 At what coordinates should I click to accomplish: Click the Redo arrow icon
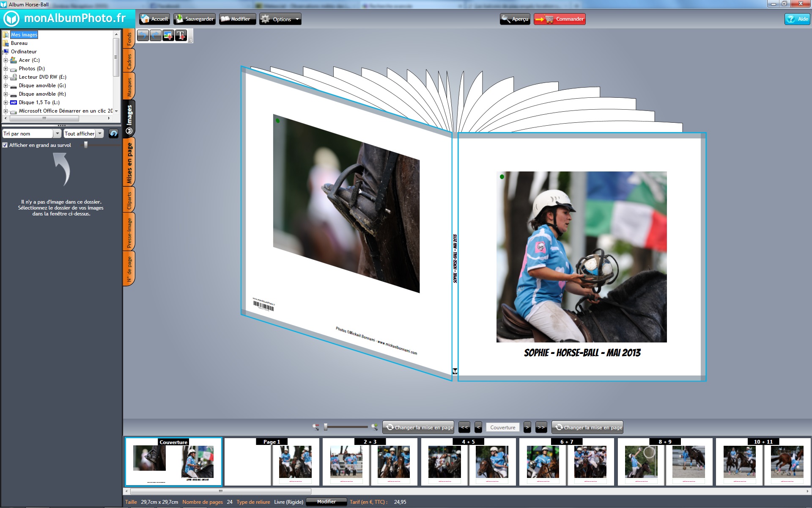[x=156, y=36]
